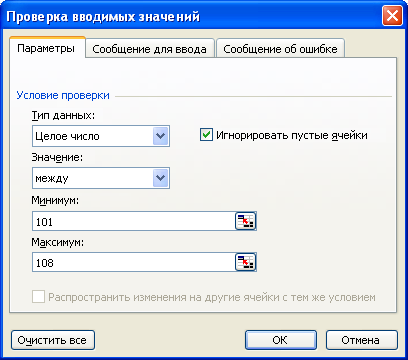Click the Условие проверки group label
Viewport: 408px width, 360px height.
63,95
